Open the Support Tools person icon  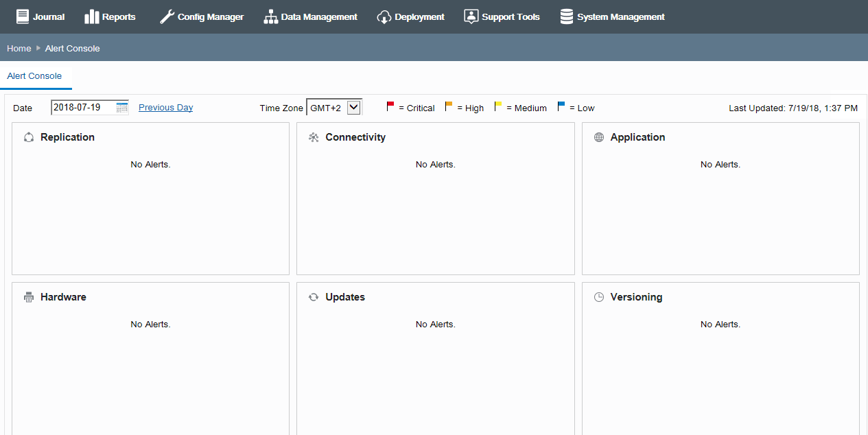point(471,16)
